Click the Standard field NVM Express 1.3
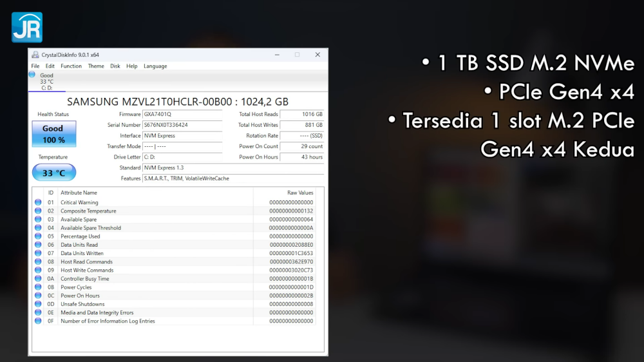 tap(233, 167)
